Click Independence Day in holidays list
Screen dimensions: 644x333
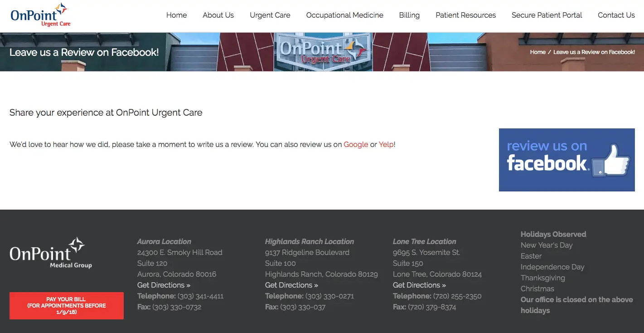(552, 267)
